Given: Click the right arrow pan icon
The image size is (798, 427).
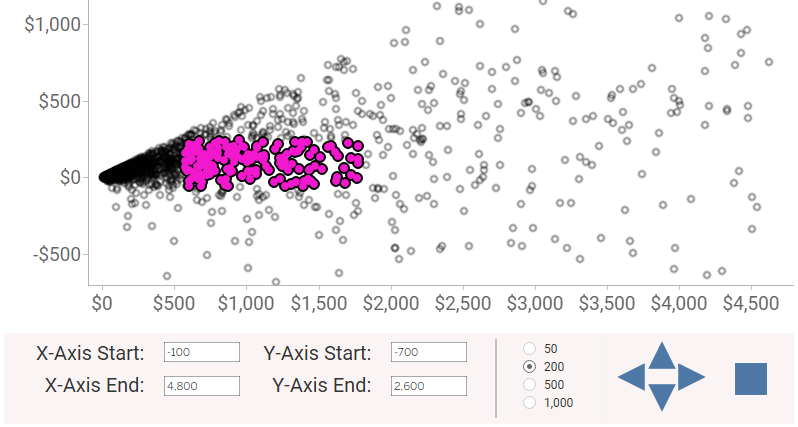Looking at the screenshot, I should click(x=692, y=377).
